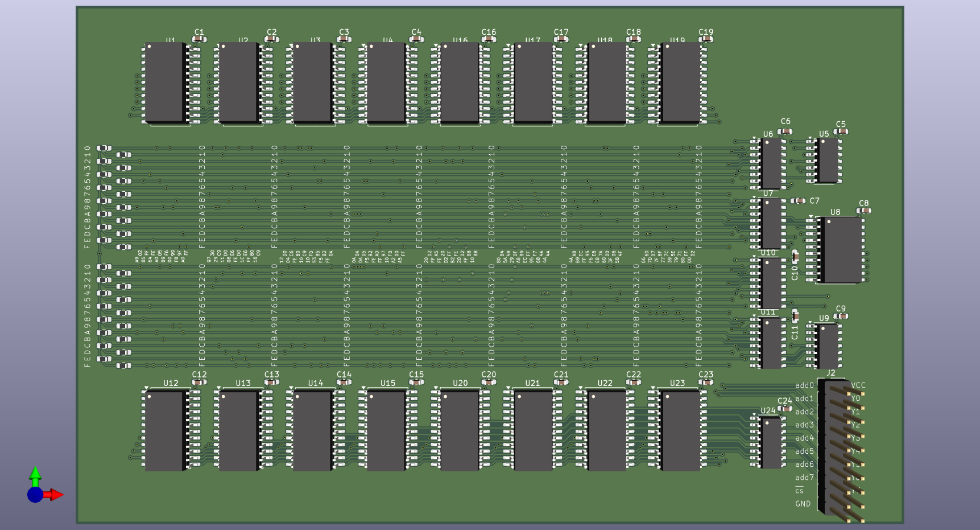Click the red X-axis arrow of gizmo
The height and width of the screenshot is (530, 980).
click(56, 495)
